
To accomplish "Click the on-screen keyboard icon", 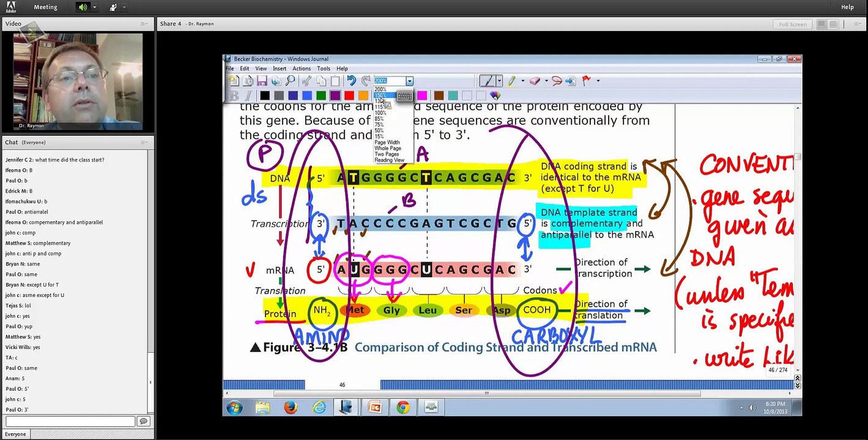I will [404, 97].
